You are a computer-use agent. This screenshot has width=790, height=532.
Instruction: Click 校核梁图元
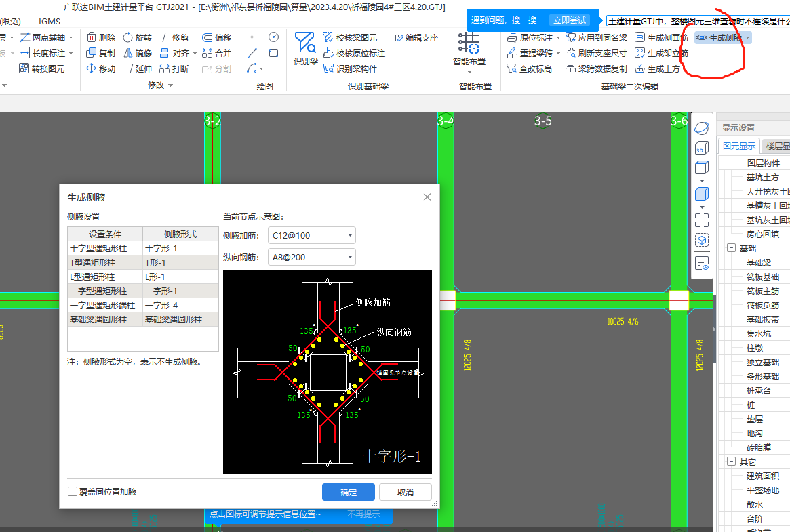click(350, 38)
